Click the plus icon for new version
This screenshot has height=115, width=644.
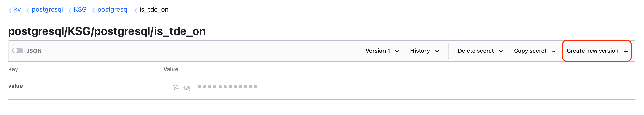point(626,51)
